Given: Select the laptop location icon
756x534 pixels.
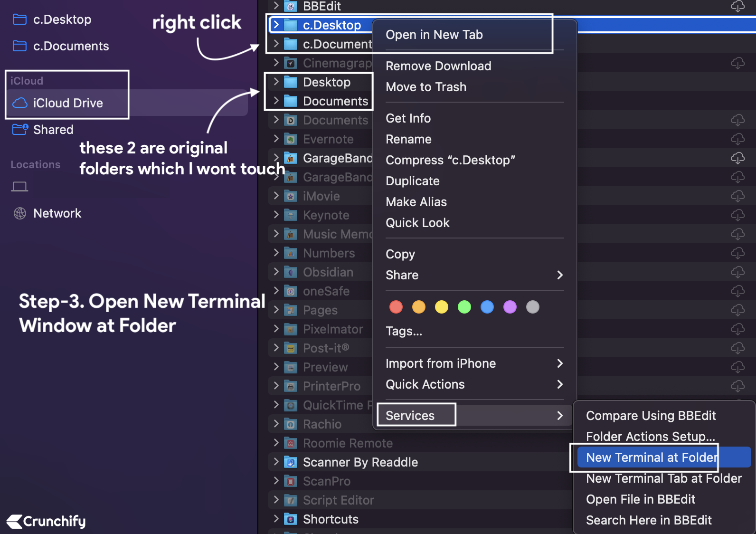Looking at the screenshot, I should pyautogui.click(x=19, y=187).
